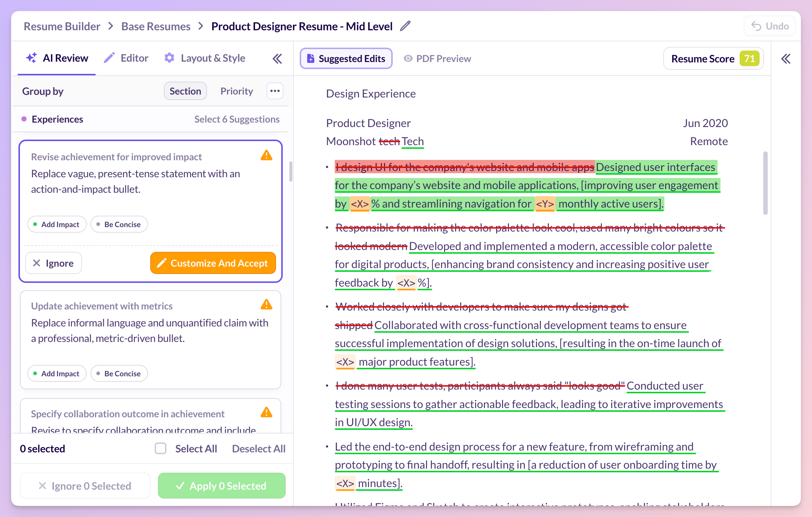Click the 'Developed and implemented a modern' suggested text
Viewport: 812px width, 517px height.
click(524, 264)
